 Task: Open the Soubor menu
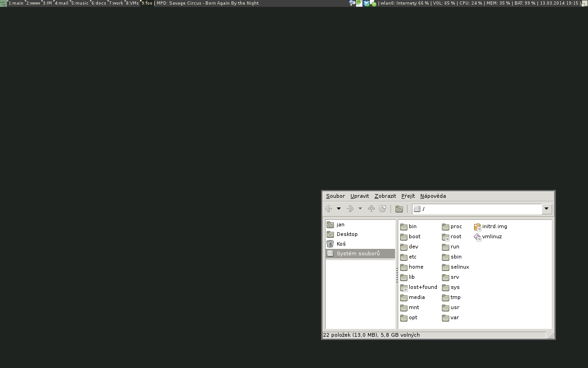[x=335, y=196]
